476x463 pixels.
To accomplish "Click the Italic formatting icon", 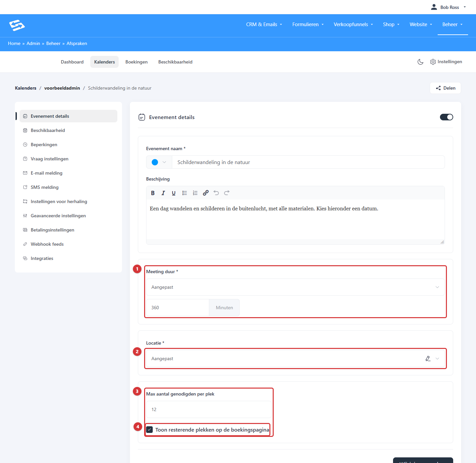I will tap(163, 193).
